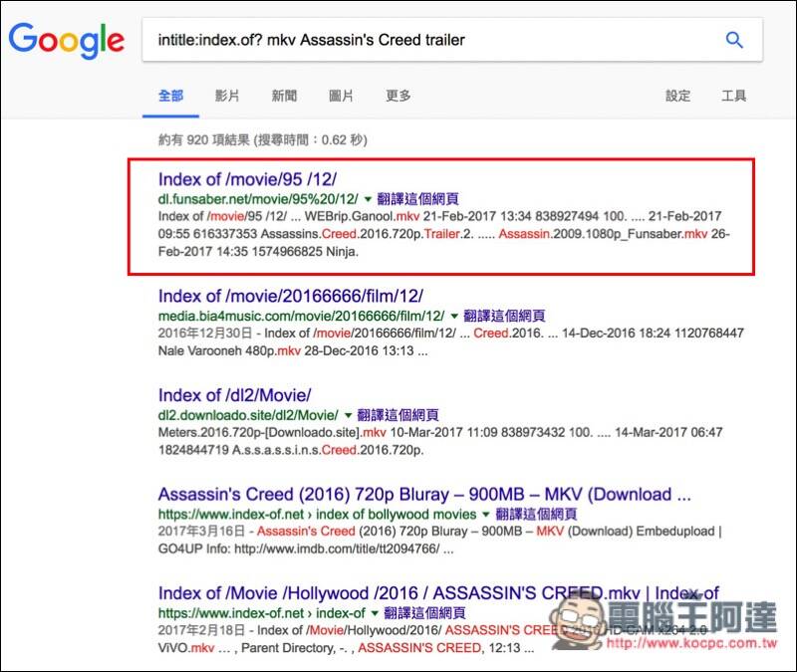Click '約有 920 項結果' result stats text

204,139
